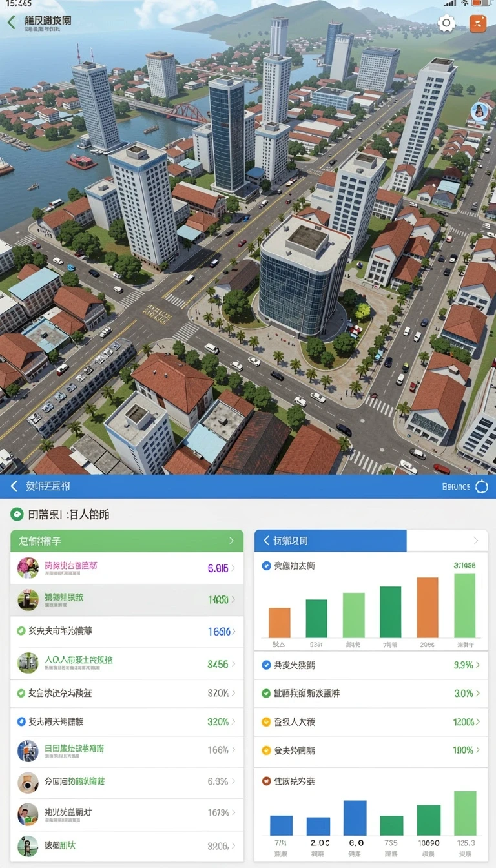Tap the Berunce label in the blue bar
This screenshot has height=868, width=496.
(x=456, y=487)
